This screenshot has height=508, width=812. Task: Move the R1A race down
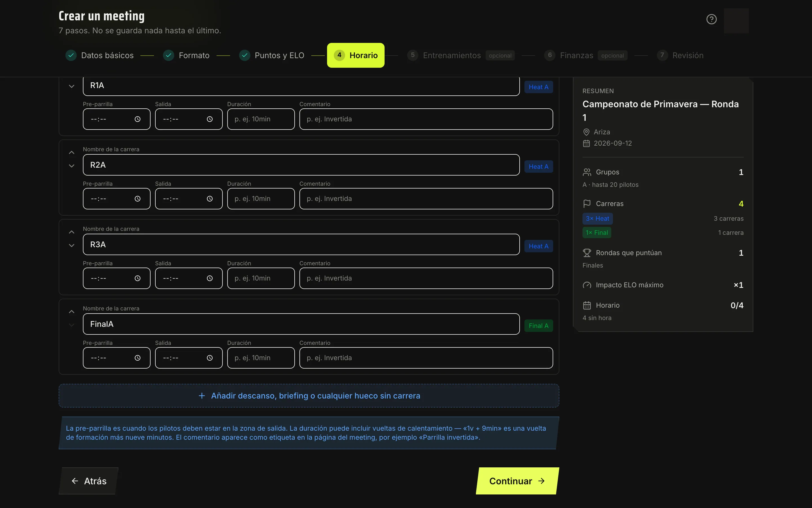[x=71, y=86]
